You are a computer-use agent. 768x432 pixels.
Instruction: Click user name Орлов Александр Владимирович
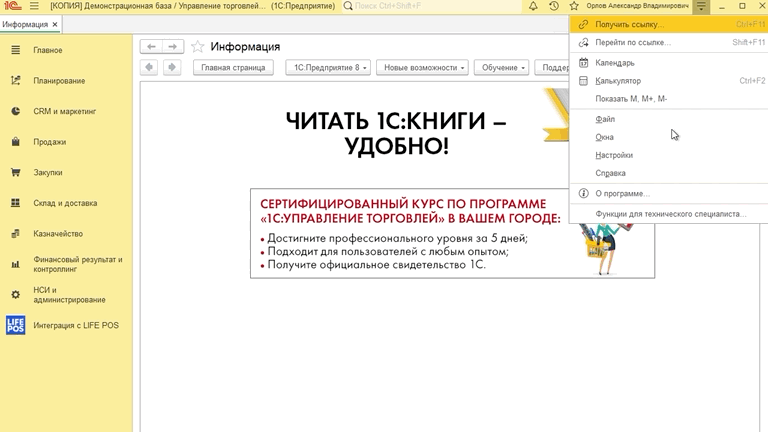click(x=637, y=6)
